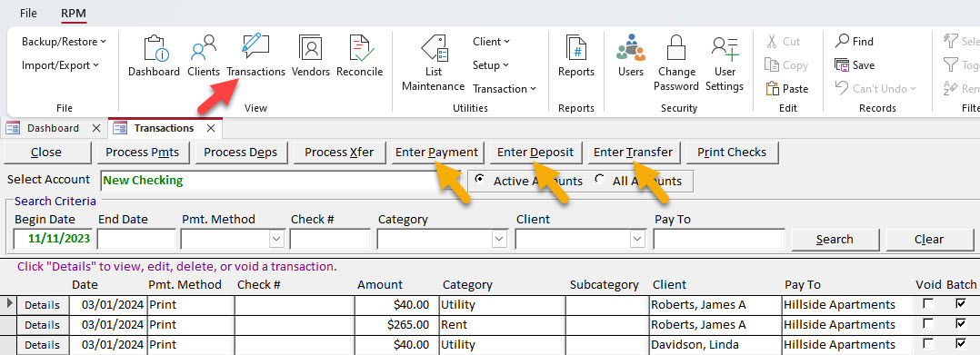Click the $265.00 amount cell
980x355 pixels.
tap(397, 324)
